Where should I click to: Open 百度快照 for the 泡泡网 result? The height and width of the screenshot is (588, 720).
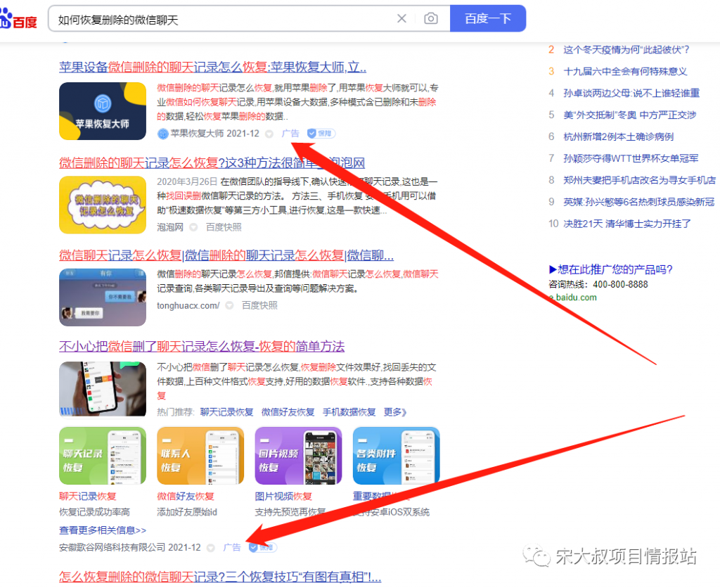pyautogui.click(x=223, y=227)
